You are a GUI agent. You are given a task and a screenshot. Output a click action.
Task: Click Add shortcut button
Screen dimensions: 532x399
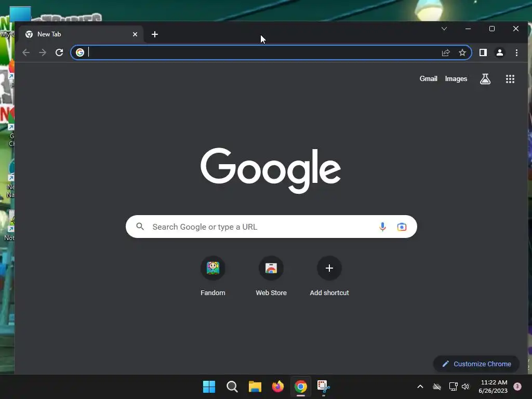point(329,276)
